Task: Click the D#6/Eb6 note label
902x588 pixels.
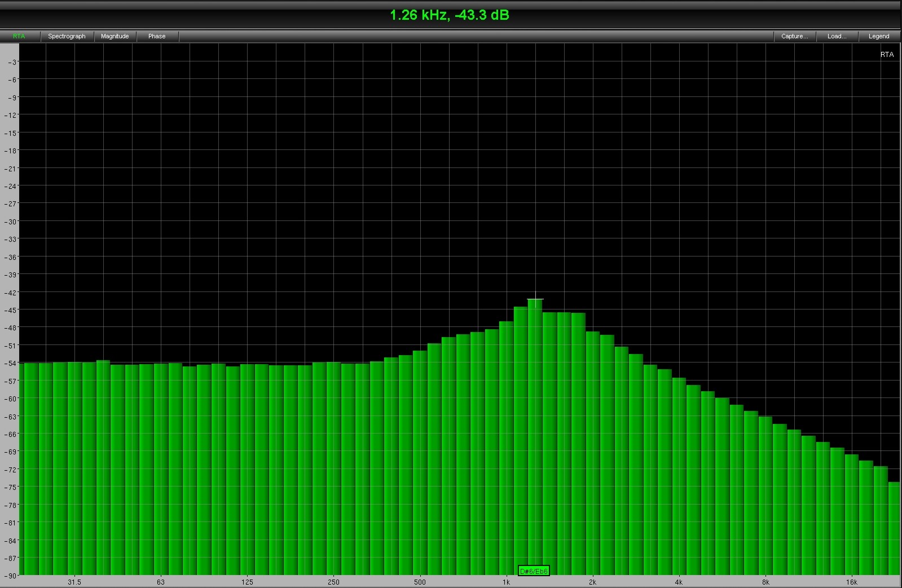Action: tap(533, 571)
